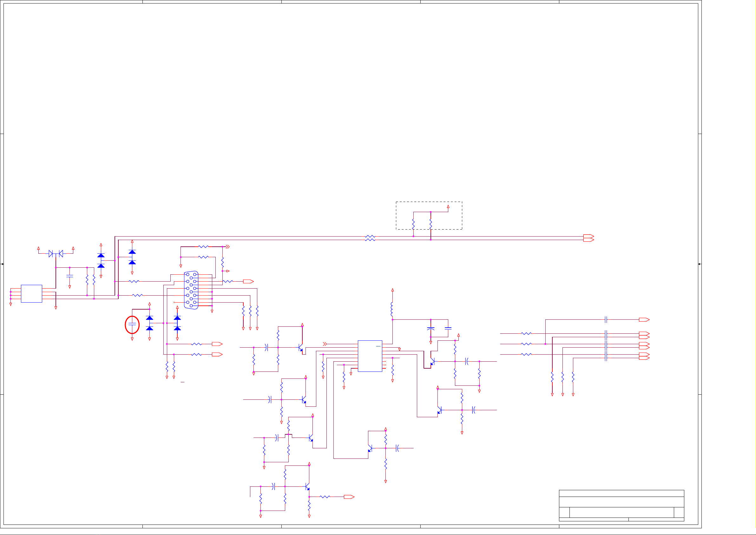Screen dimensions: 756x535
Task: Click the empty title block table
Action: [621, 506]
